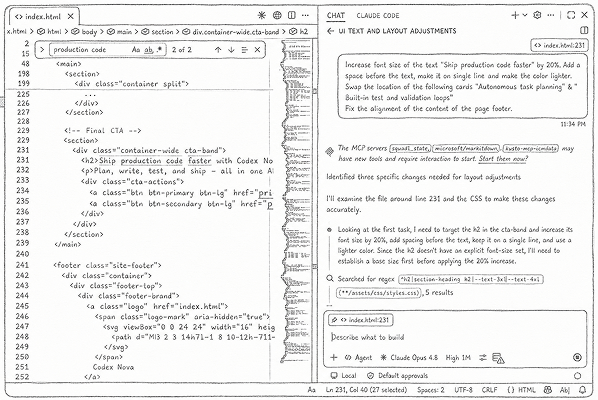Switch to the CHAT tab
The height and width of the screenshot is (400, 598).
pyautogui.click(x=336, y=15)
